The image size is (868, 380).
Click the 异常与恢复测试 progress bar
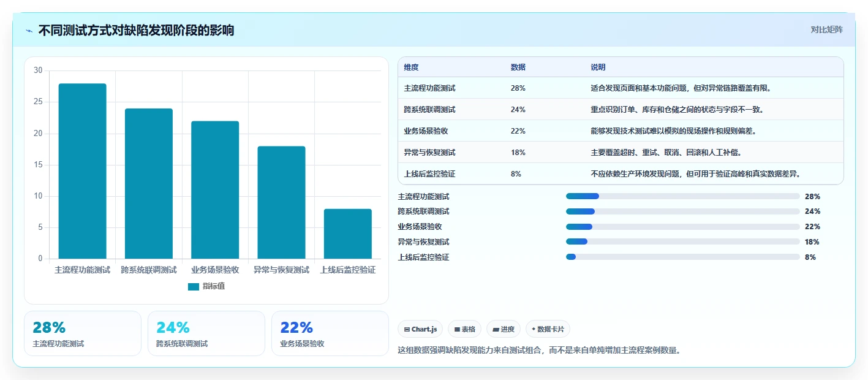pyautogui.click(x=683, y=242)
